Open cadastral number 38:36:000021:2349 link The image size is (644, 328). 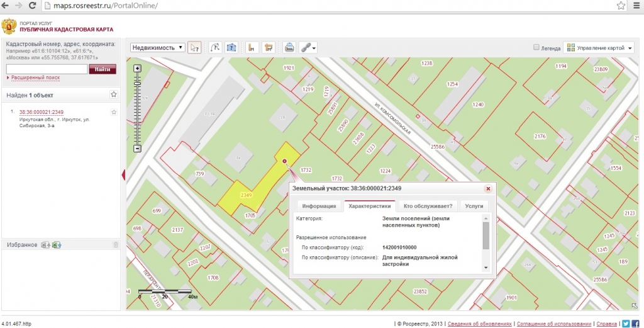[x=42, y=112]
